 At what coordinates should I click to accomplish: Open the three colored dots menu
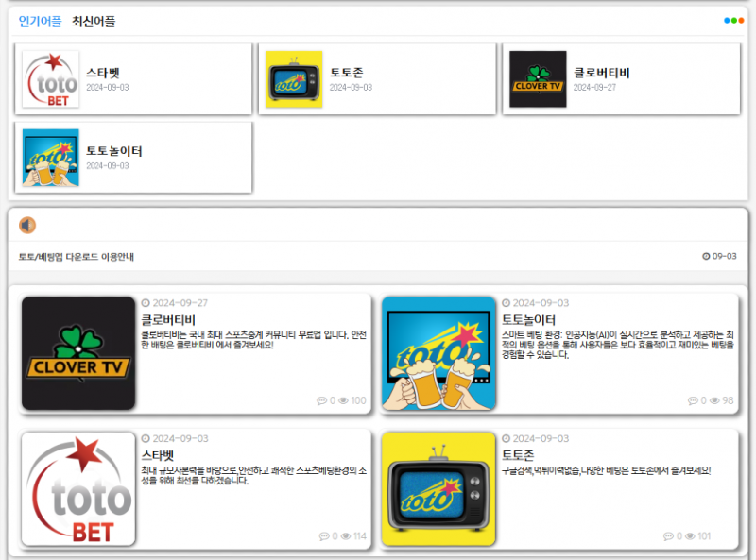(x=734, y=20)
